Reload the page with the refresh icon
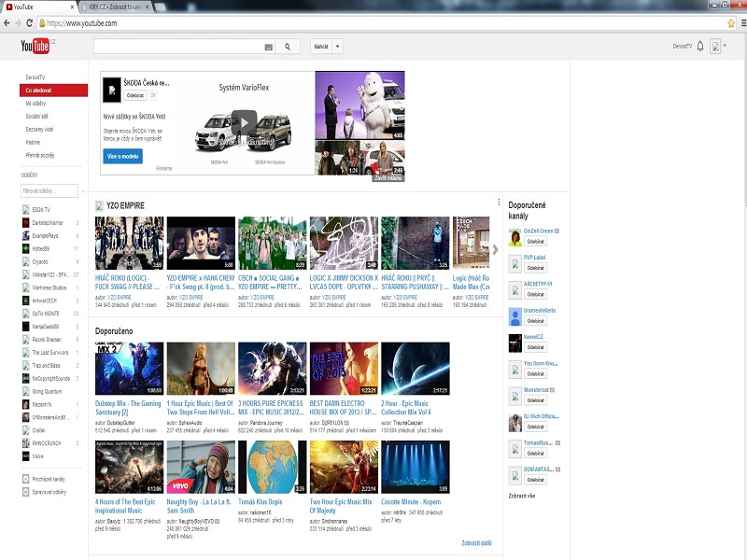 pyautogui.click(x=30, y=21)
